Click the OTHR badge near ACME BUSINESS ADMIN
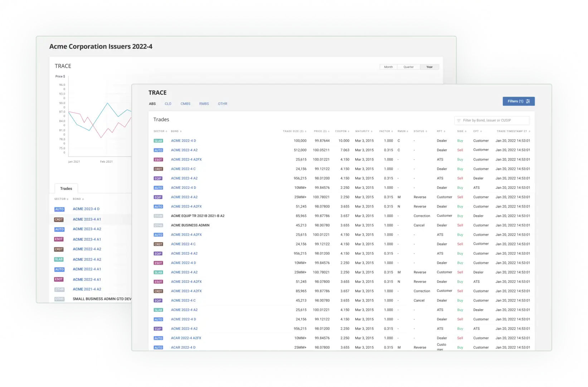Image resolution: width=588 pixels, height=387 pixels. [x=158, y=225]
